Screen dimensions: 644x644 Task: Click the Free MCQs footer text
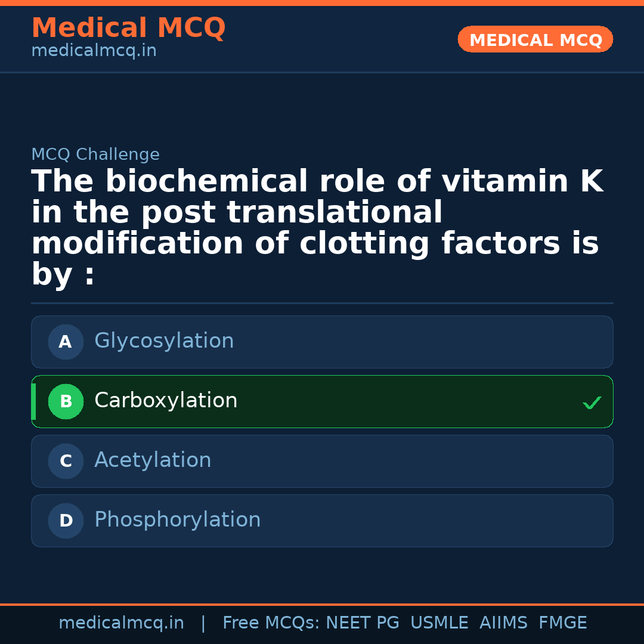(x=271, y=623)
